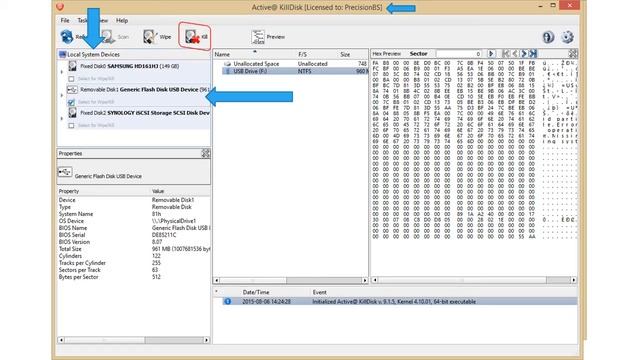Image resolution: width=640 pixels, height=360 pixels.
Task: Click the Hex Preview scrollbar right arrow
Action: [x=574, y=280]
